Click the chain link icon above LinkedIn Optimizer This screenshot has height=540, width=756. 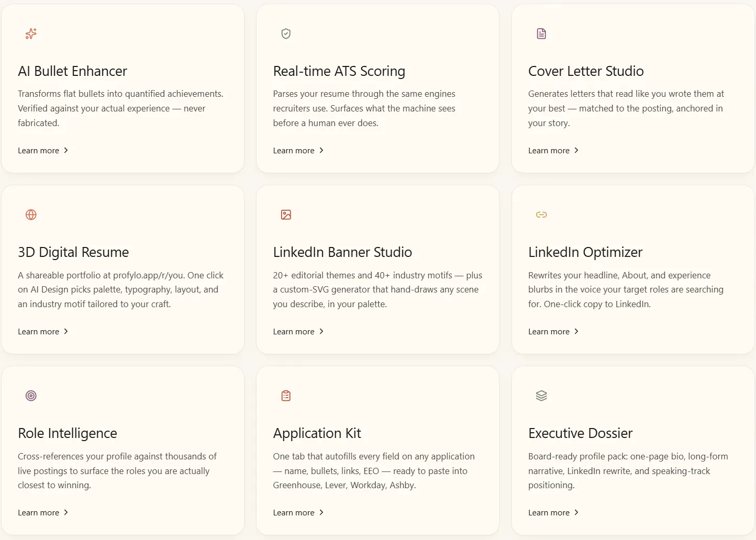[541, 215]
